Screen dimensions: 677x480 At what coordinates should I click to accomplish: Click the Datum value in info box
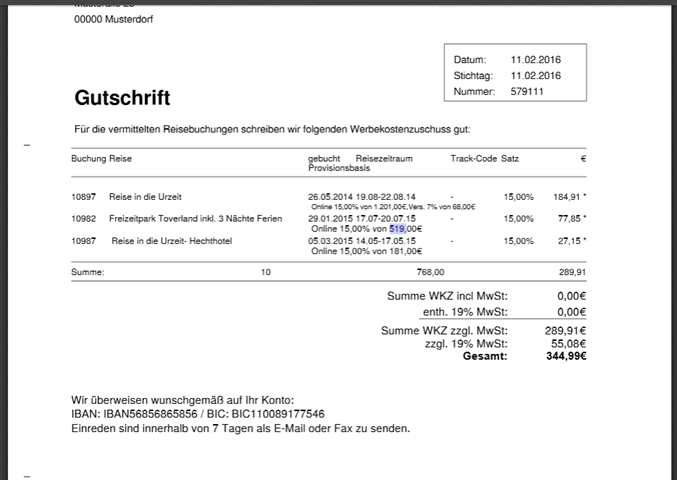pos(536,60)
